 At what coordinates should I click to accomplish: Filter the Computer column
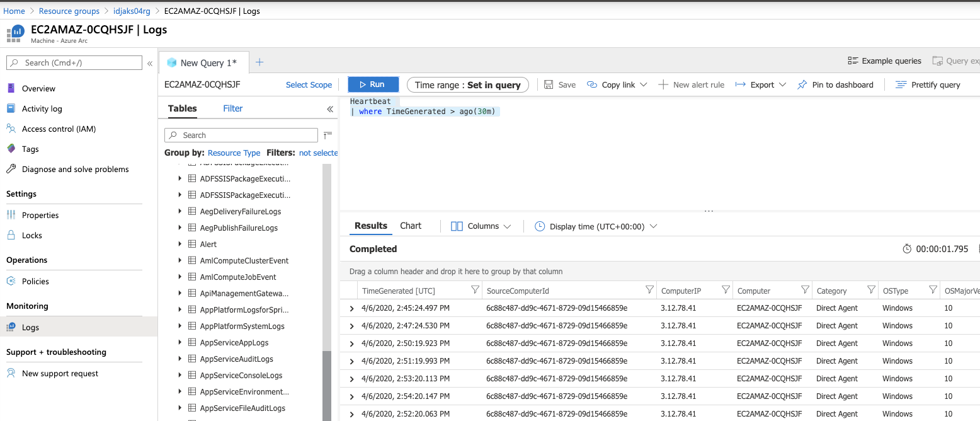click(x=805, y=291)
